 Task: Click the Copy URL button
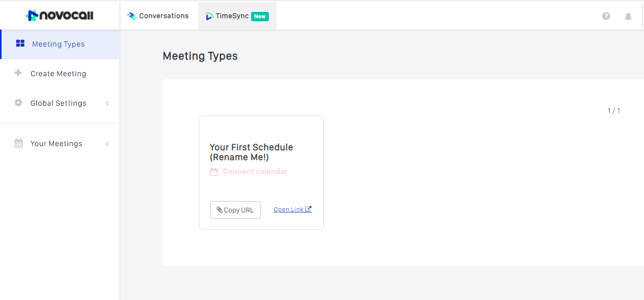click(235, 210)
